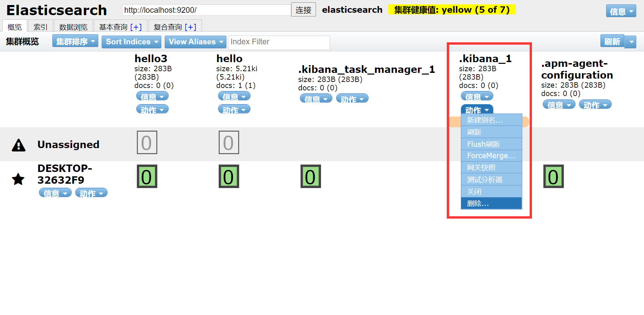Select 刷新 in the .kibana_1 action menu
This screenshot has width=644, height=315.
coord(491,132)
